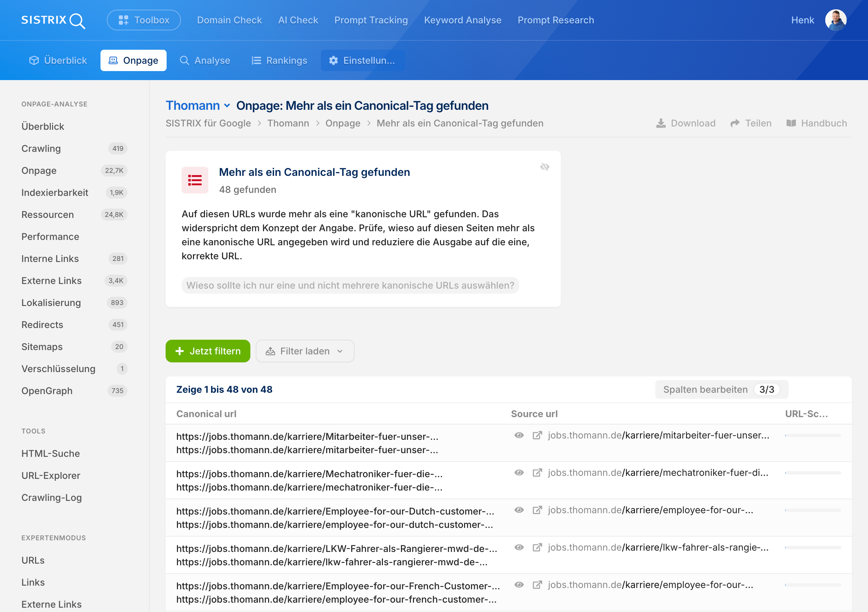Select the Onpage tab
The height and width of the screenshot is (612, 868).
pos(134,60)
